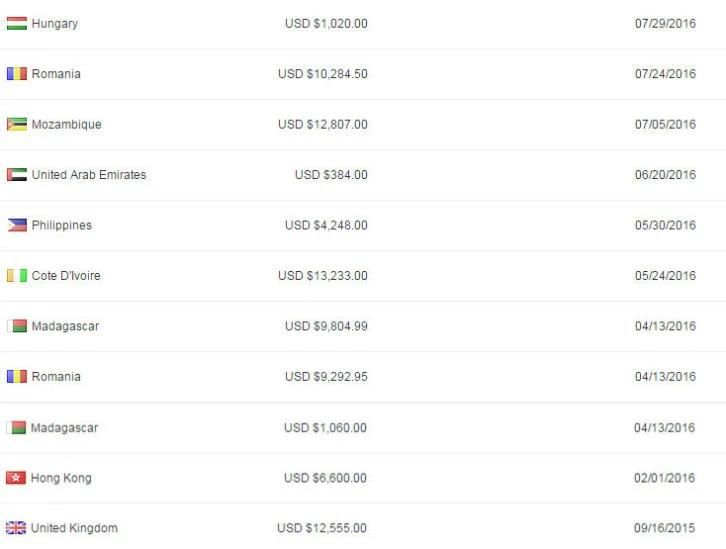Screen dimensions: 726x549
Task: Click Madagascar flag in the $9,804.99 row
Action: click(x=17, y=326)
